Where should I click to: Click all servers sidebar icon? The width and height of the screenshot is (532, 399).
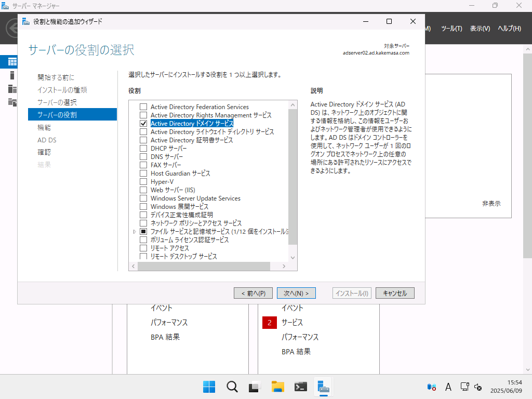[x=12, y=89]
